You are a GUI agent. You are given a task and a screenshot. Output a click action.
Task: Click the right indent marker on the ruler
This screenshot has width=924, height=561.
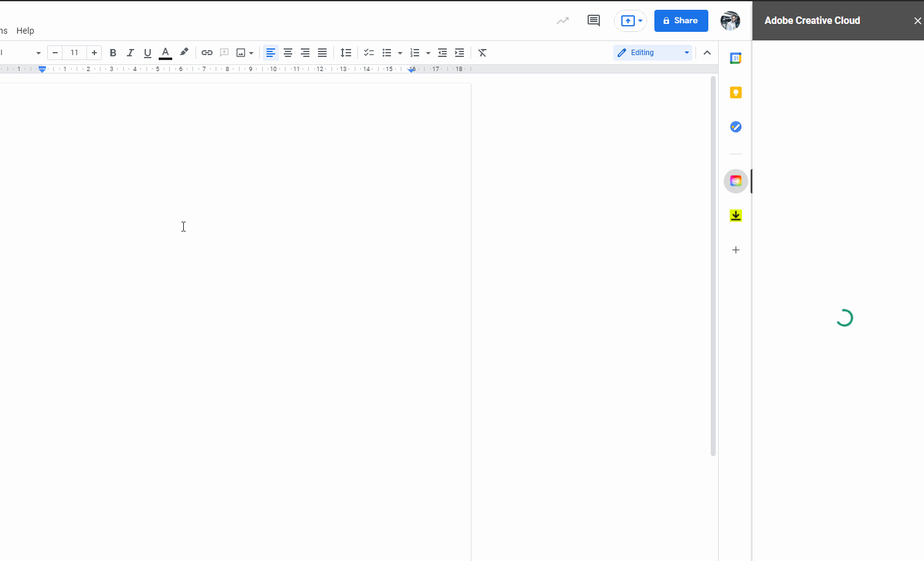pos(412,70)
